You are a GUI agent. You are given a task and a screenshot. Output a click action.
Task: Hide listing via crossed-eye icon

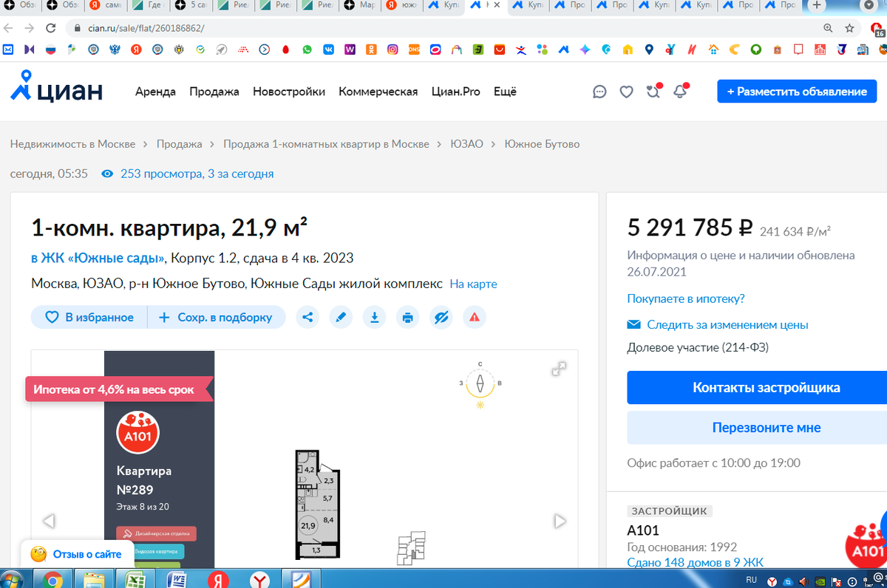click(441, 318)
